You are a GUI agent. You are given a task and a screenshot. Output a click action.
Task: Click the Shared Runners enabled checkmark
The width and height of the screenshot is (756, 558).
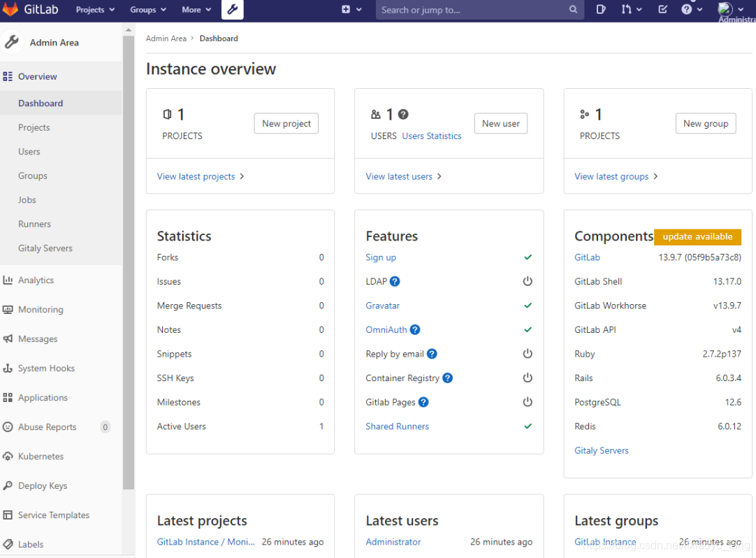(x=528, y=427)
